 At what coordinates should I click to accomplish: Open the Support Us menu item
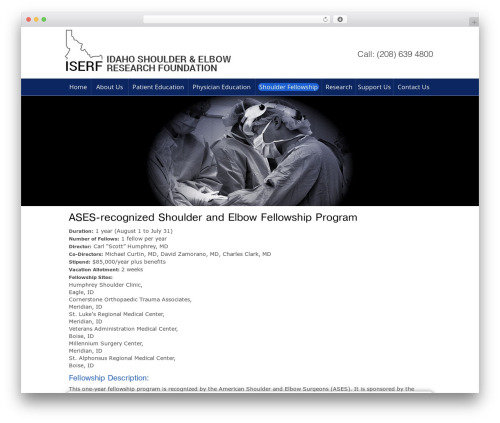click(374, 87)
